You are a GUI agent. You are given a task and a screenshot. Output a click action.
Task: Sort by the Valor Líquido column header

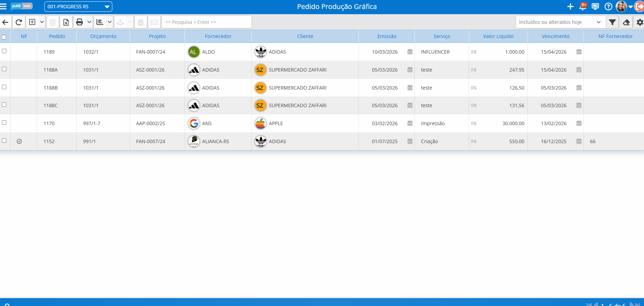pos(498,36)
